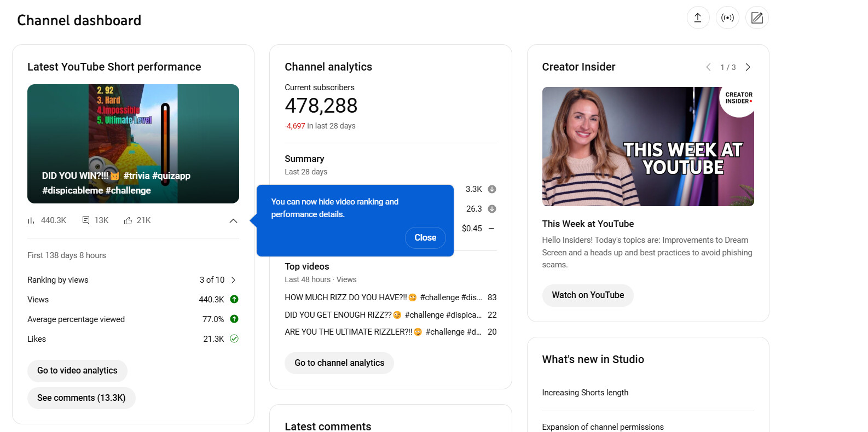Viewport: 868px width, 432px height.
Task: Click the Latest comments heading
Action: (328, 426)
